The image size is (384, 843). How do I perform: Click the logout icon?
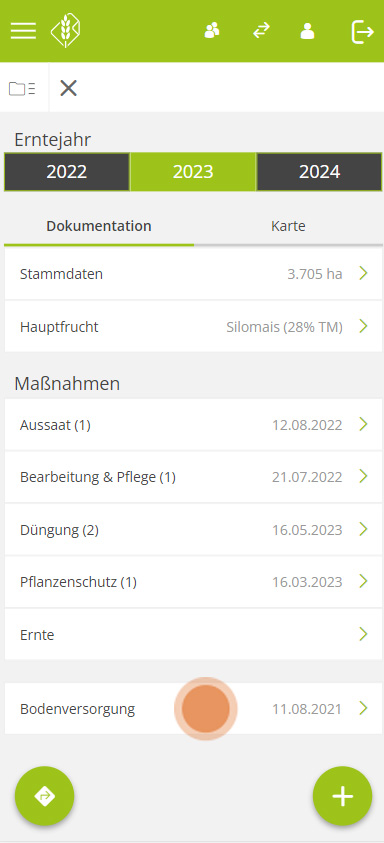[362, 31]
